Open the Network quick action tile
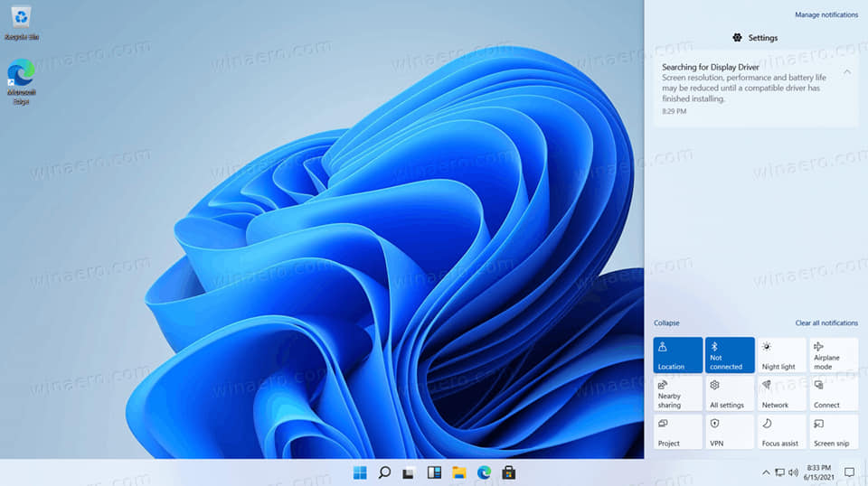This screenshot has width=868, height=486. pos(781,393)
